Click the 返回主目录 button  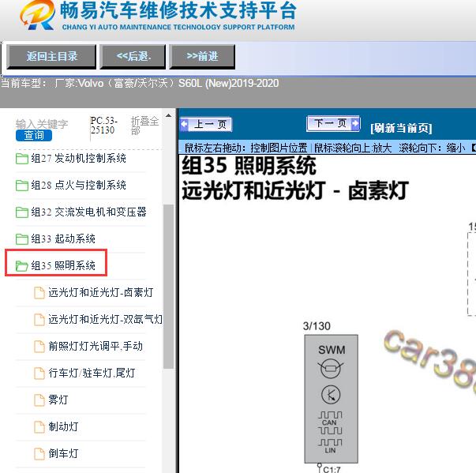click(x=51, y=57)
